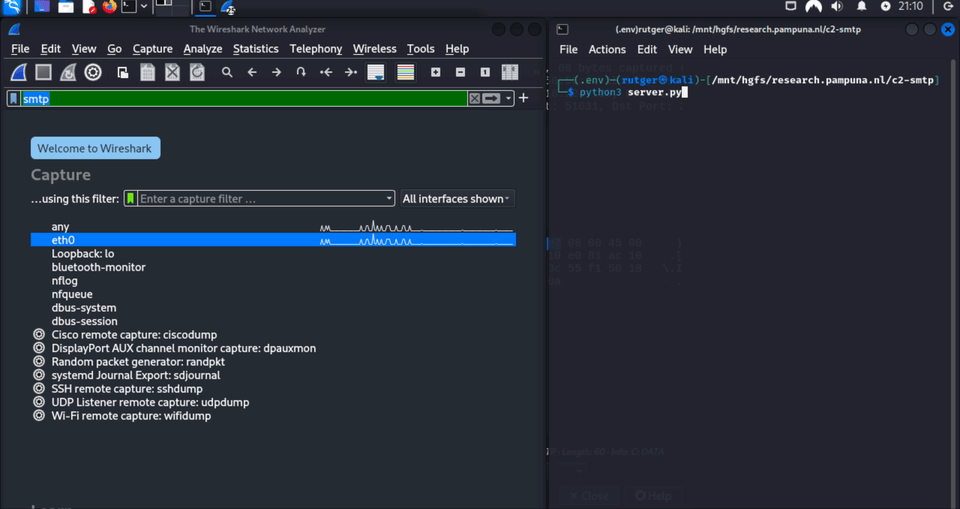
Task: Clear the smtp display filter
Action: click(474, 98)
